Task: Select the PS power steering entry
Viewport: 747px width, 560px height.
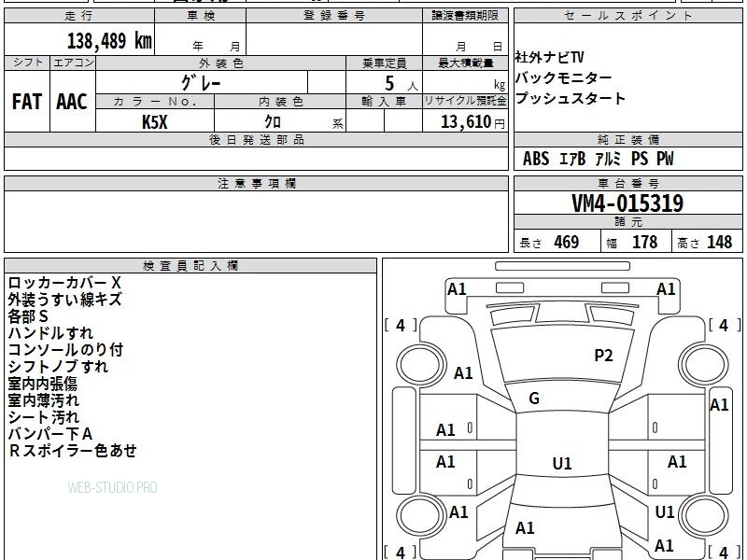Action: point(640,159)
